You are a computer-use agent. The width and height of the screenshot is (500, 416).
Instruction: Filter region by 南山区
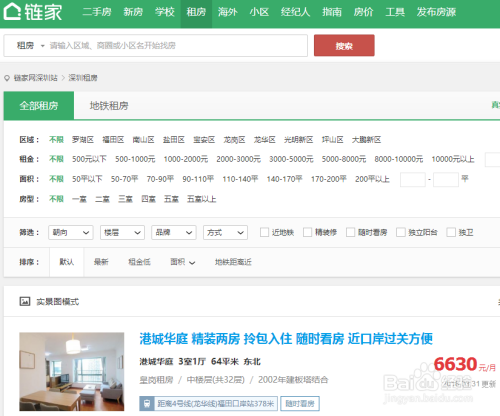tap(143, 139)
